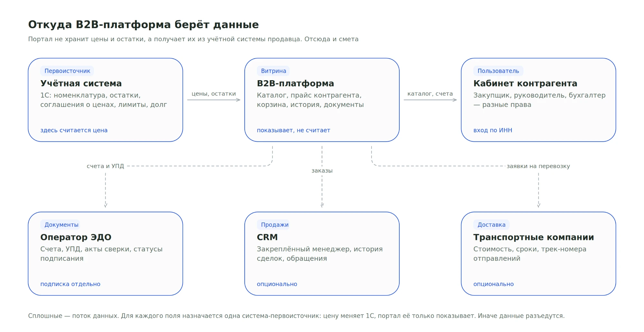This screenshot has height=332, width=644.
Task: Click the note 'подписка отдельно'
Action: [70, 284]
